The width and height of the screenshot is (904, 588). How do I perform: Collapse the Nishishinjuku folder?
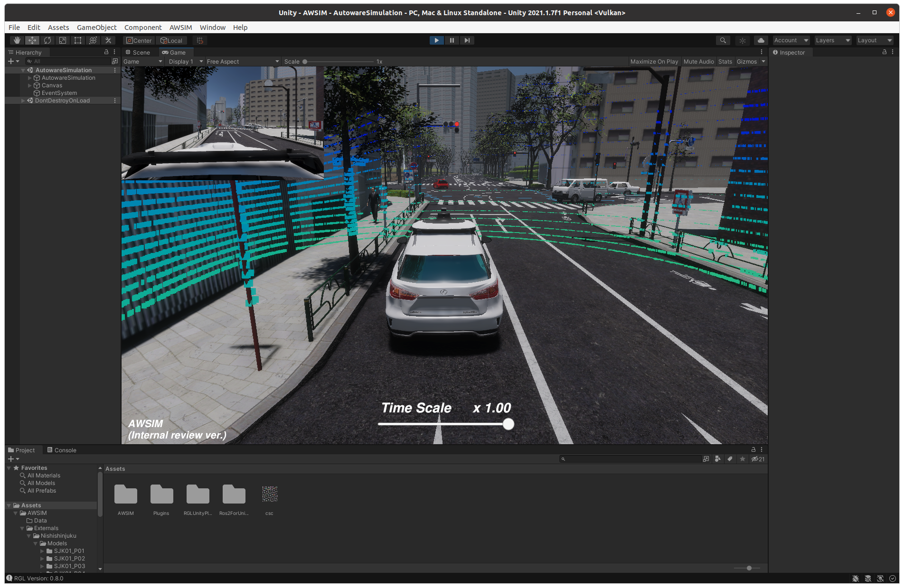29,536
